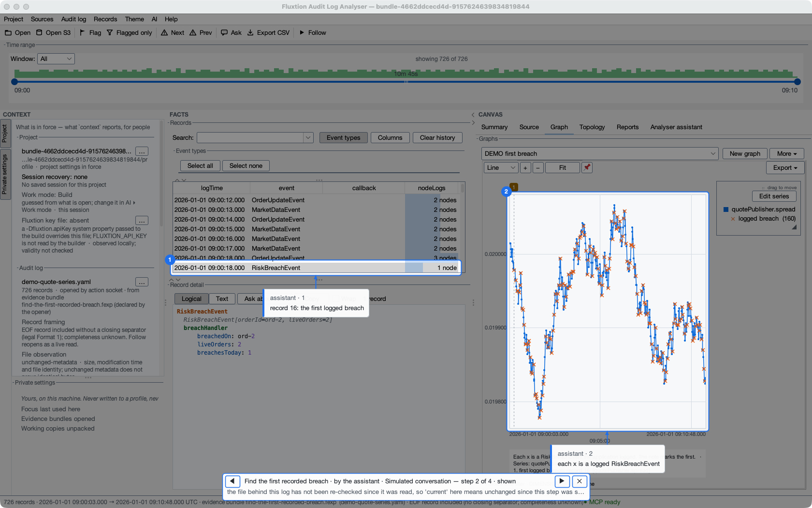The image size is (812, 508).
Task: Start Follow mode with the play button
Action: (x=313, y=32)
